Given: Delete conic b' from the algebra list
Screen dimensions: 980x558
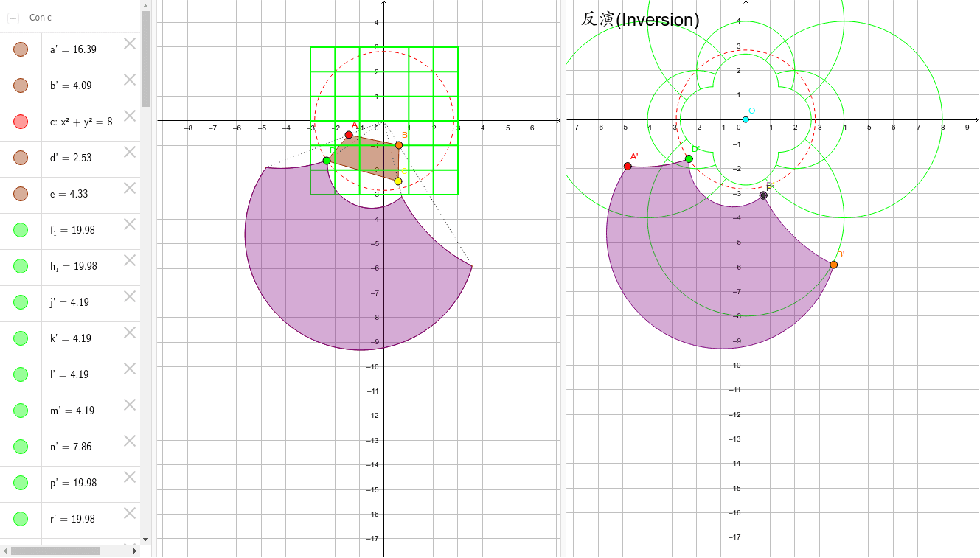Looking at the screenshot, I should [x=130, y=80].
